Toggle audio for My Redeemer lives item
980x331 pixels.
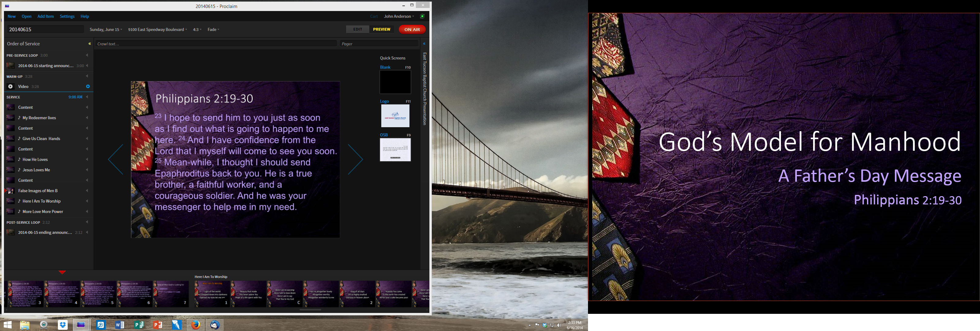pos(87,118)
